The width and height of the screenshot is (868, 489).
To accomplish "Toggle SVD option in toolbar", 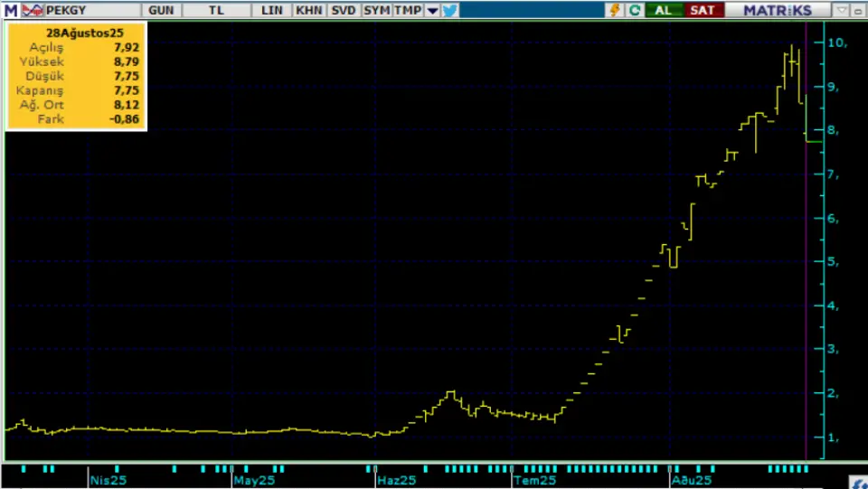I will (344, 10).
